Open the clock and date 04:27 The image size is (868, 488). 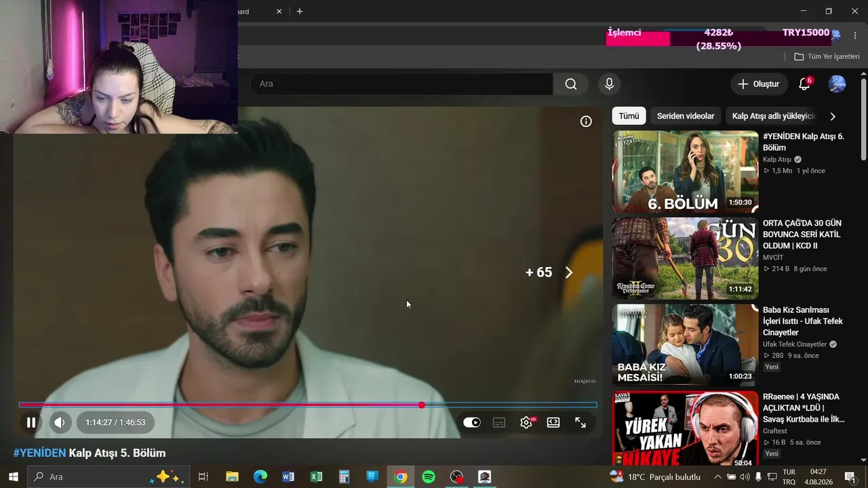(x=818, y=476)
